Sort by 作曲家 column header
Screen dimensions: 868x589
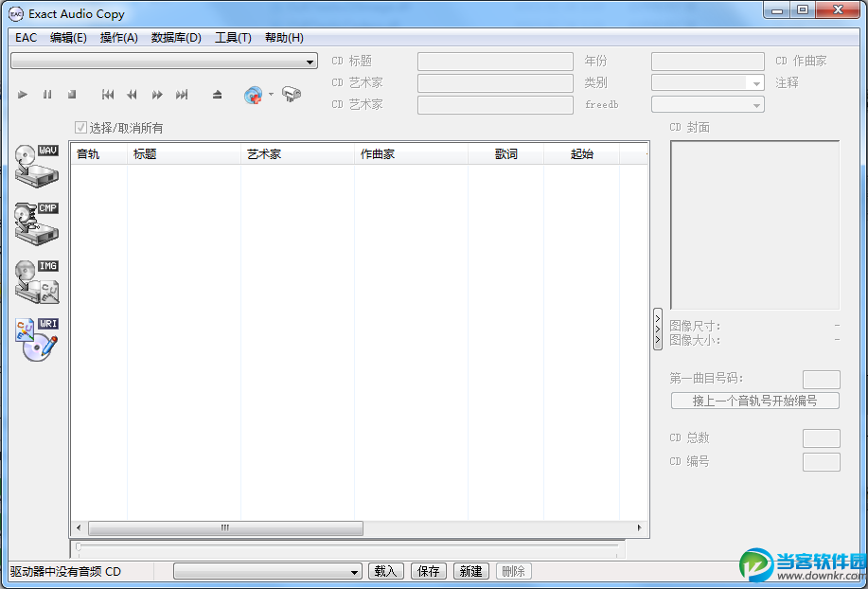(411, 154)
